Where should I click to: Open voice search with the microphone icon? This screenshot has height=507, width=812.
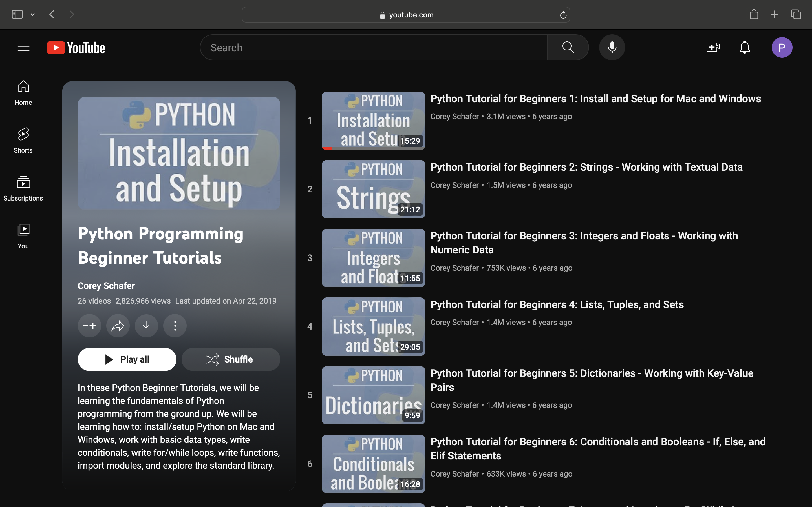coord(612,47)
